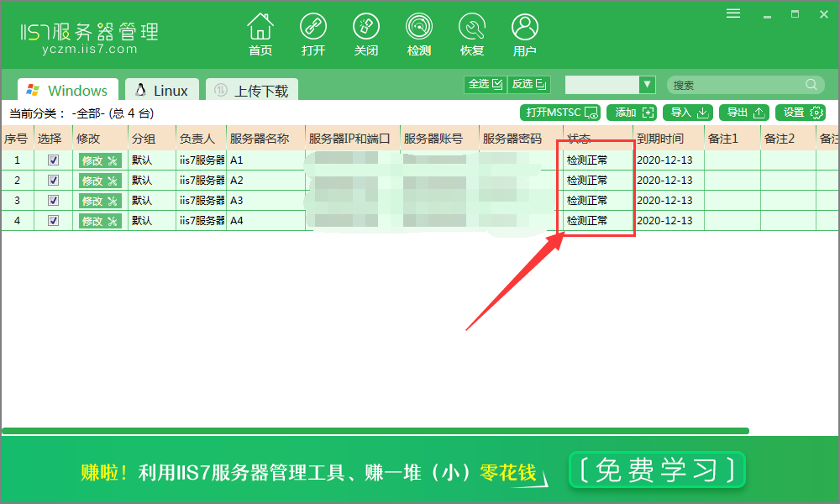
Task: Expand the category dropdown arrow
Action: [x=647, y=84]
